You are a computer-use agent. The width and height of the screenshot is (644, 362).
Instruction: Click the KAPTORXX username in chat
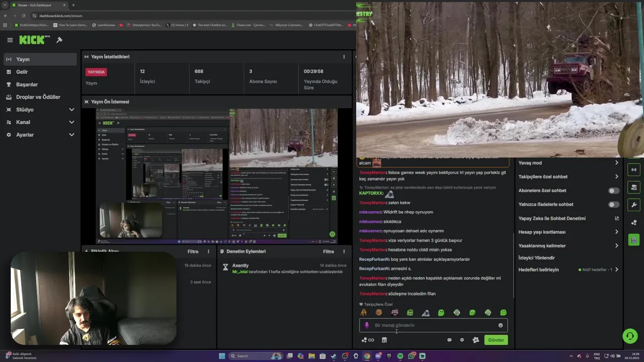pyautogui.click(x=371, y=193)
